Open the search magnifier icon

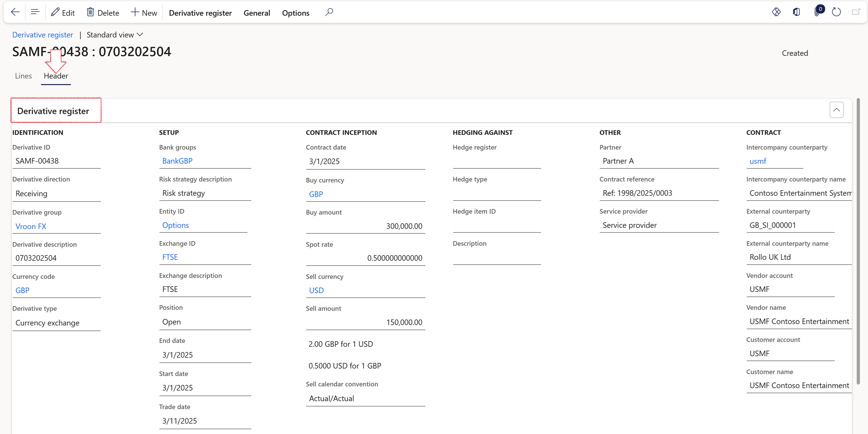tap(329, 12)
